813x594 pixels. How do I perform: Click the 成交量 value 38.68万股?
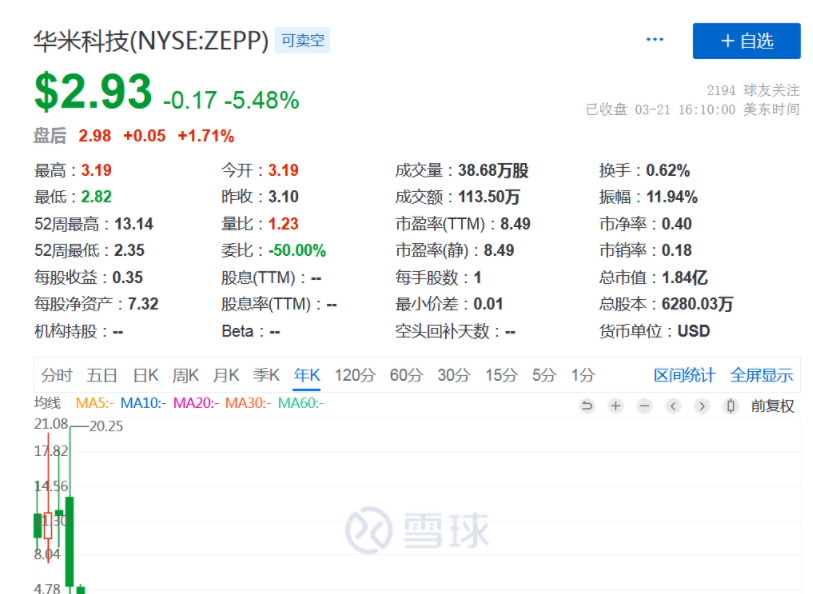point(493,171)
